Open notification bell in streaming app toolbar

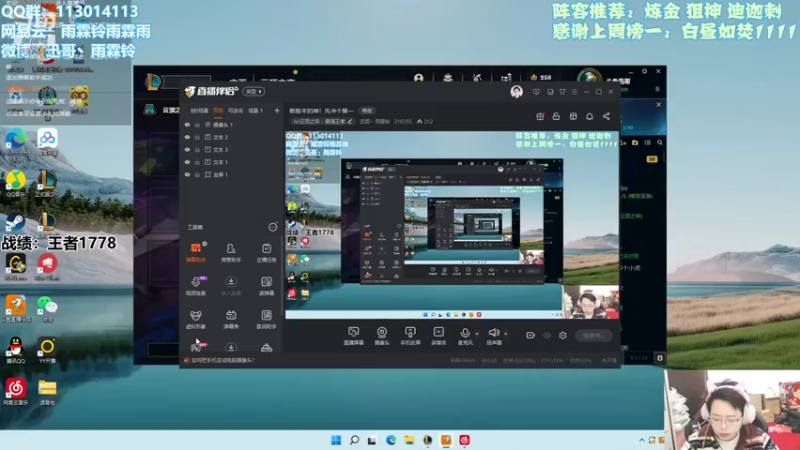[x=589, y=116]
